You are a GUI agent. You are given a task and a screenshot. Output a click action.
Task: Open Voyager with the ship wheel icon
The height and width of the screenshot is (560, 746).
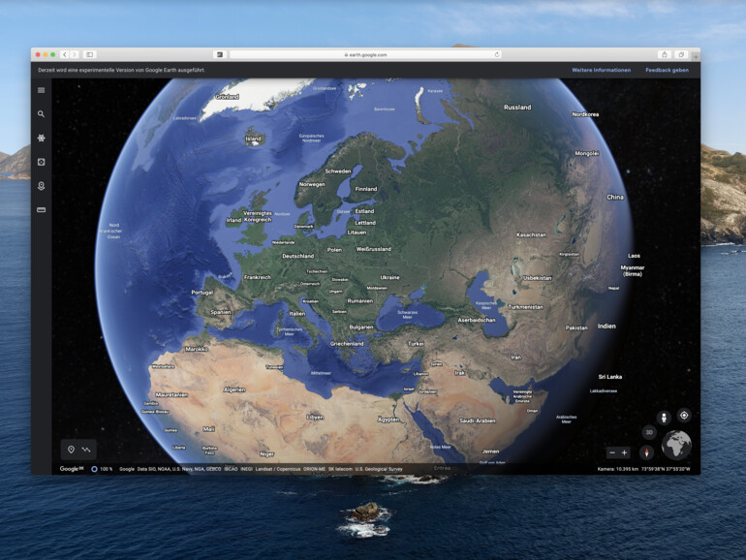[x=42, y=138]
